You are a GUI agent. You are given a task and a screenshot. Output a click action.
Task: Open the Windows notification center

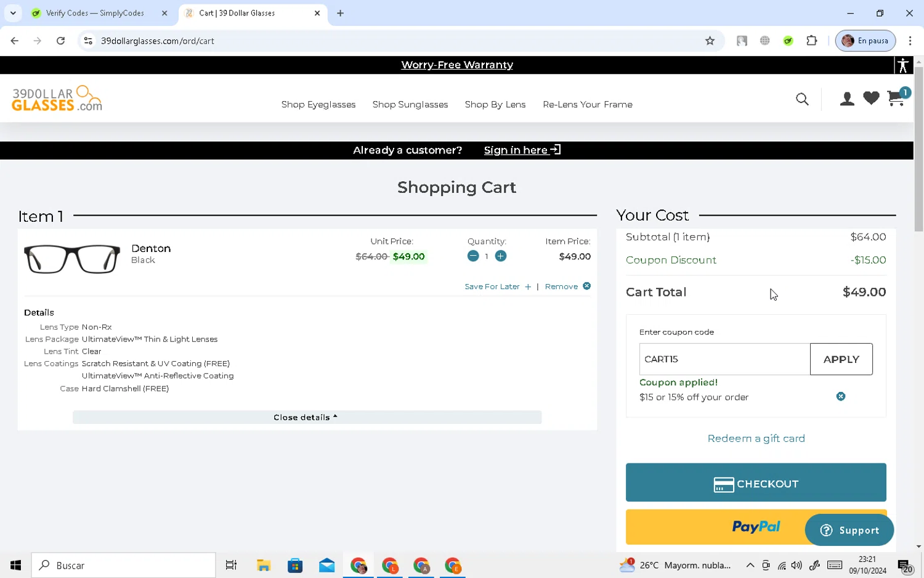pyautogui.click(x=905, y=565)
